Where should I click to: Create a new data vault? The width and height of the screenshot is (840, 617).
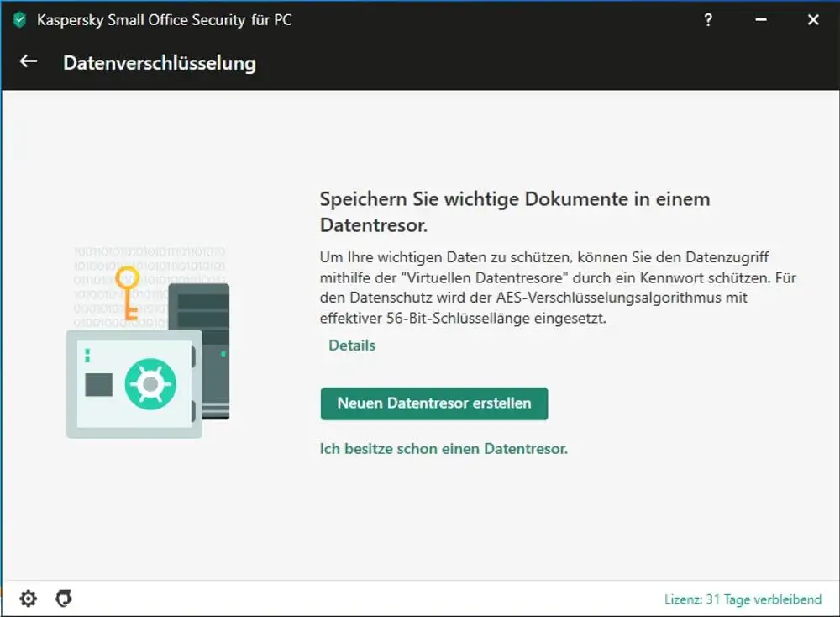pos(433,403)
